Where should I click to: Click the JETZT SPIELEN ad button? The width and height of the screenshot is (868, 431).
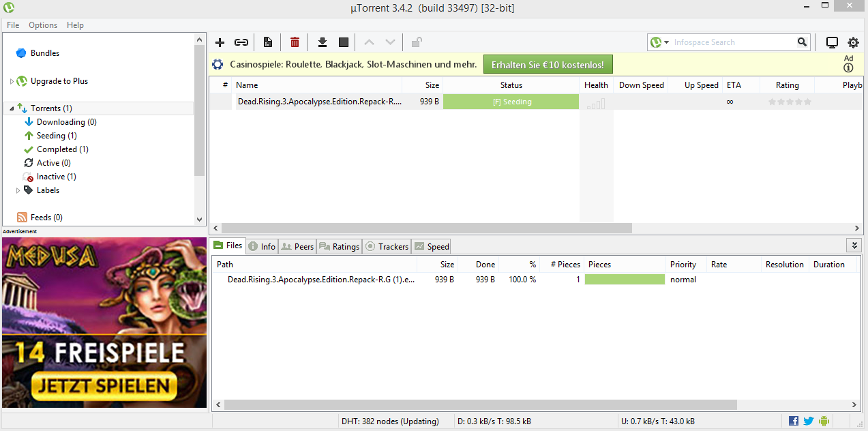pos(104,386)
